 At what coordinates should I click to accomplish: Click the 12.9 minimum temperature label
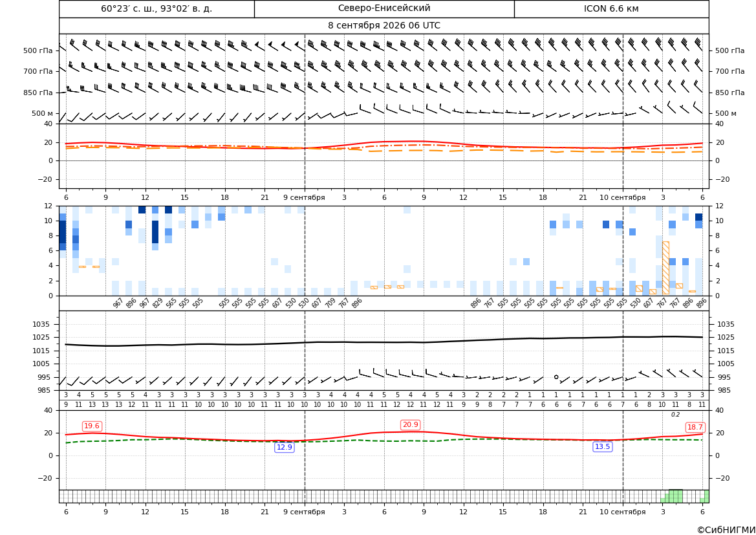point(284,447)
